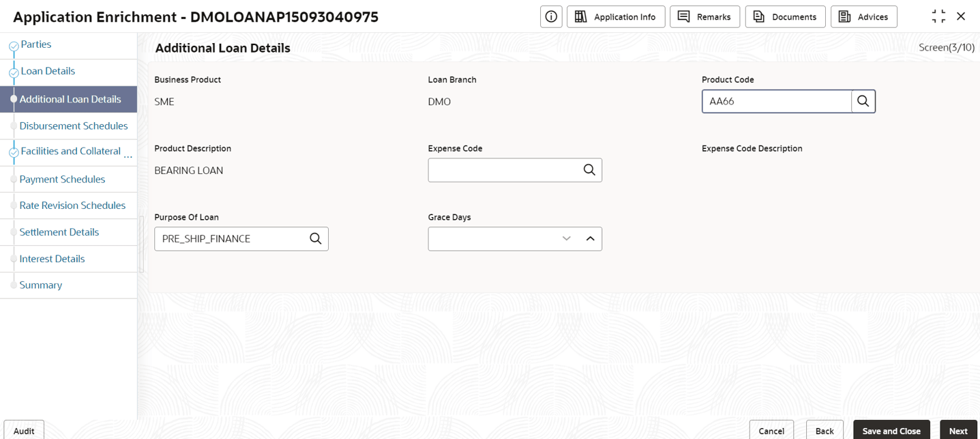Go to the Disbursement Schedules step
The width and height of the screenshot is (980, 439).
74,126
